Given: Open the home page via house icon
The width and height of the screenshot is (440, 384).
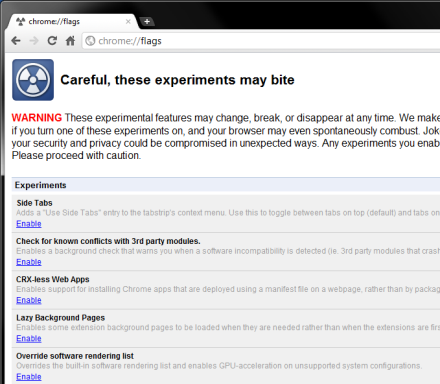Looking at the screenshot, I should pyautogui.click(x=70, y=41).
